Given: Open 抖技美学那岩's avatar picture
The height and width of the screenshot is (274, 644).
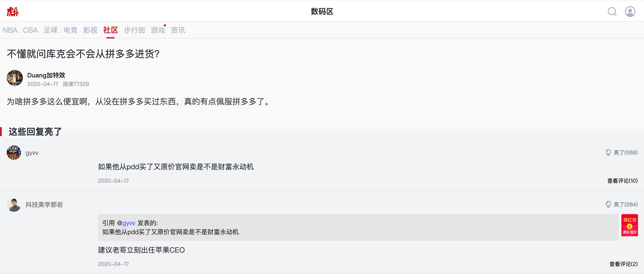Looking at the screenshot, I should pos(14,205).
